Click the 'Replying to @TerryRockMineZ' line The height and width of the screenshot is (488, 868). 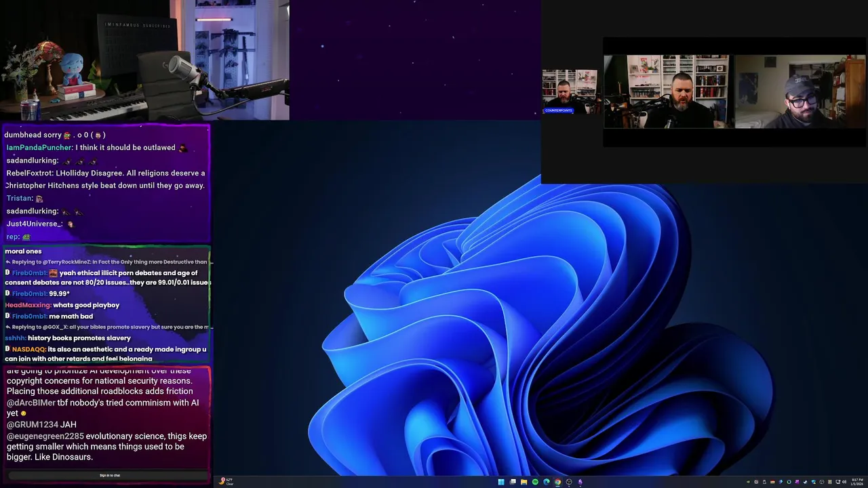tap(108, 262)
